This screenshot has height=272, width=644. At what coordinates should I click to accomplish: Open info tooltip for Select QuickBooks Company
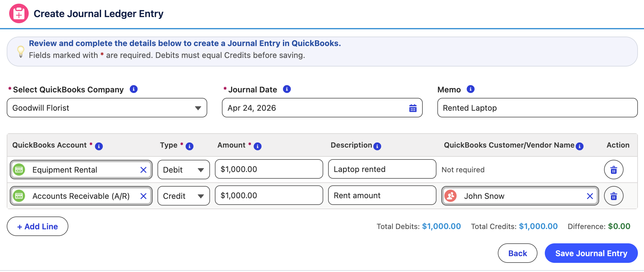134,89
